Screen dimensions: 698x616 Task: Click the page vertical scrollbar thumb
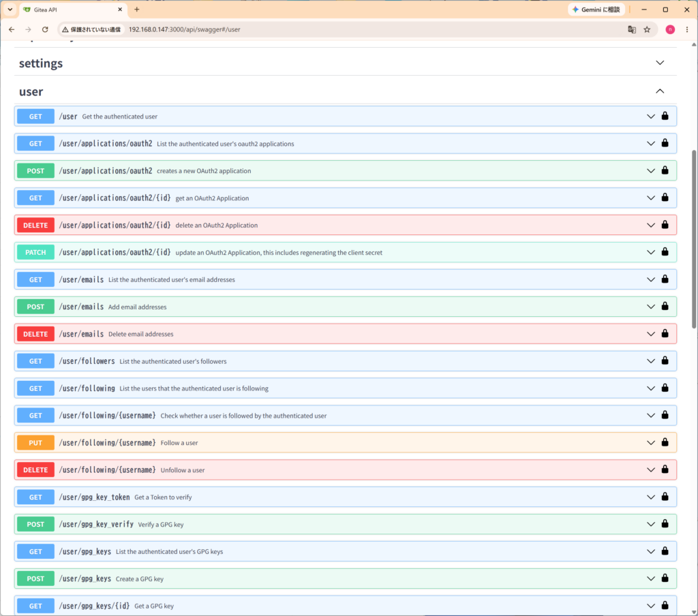(693, 239)
